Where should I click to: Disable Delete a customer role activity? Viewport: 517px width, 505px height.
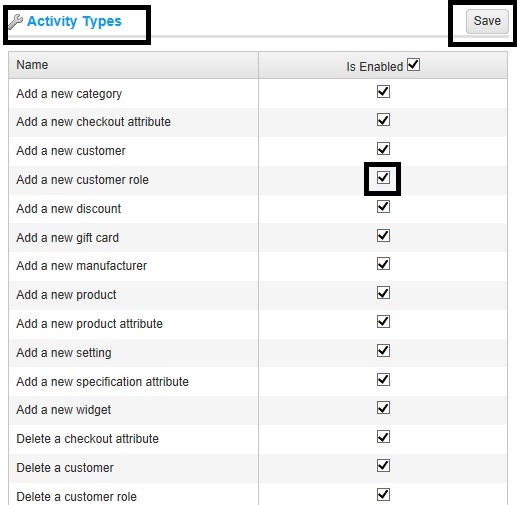[x=383, y=495]
